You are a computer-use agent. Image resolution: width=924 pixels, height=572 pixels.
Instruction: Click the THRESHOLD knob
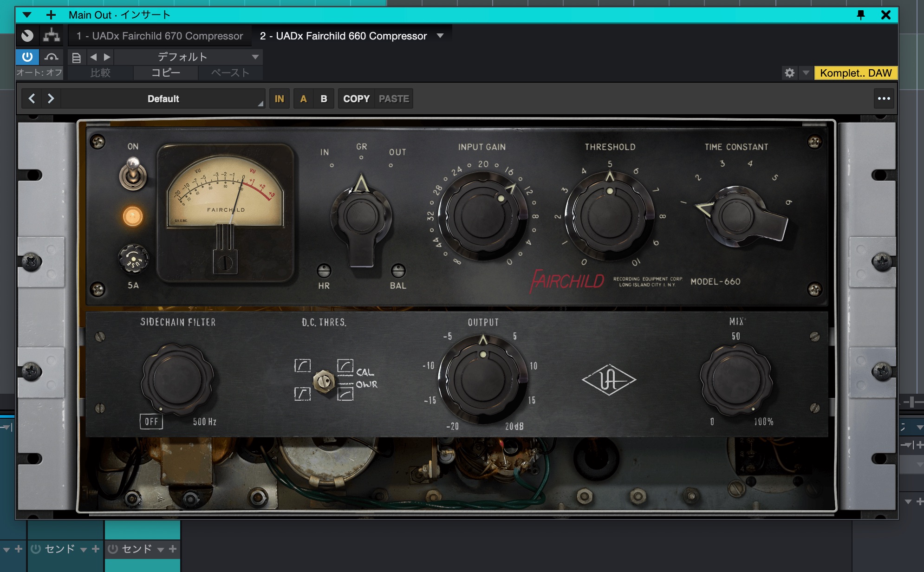(609, 216)
